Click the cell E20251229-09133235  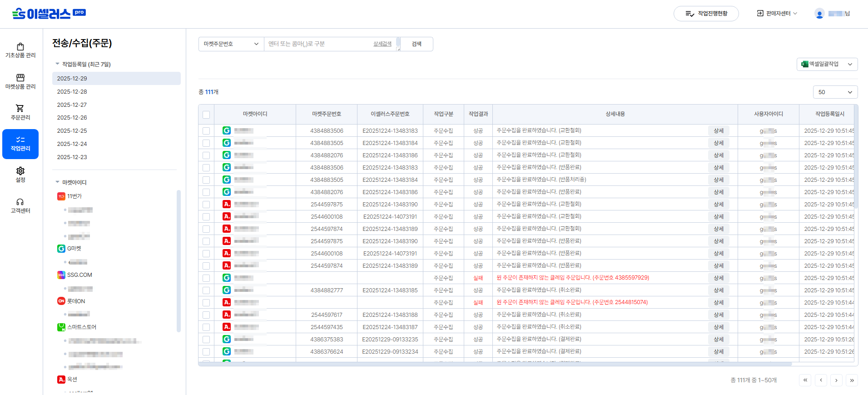point(390,340)
